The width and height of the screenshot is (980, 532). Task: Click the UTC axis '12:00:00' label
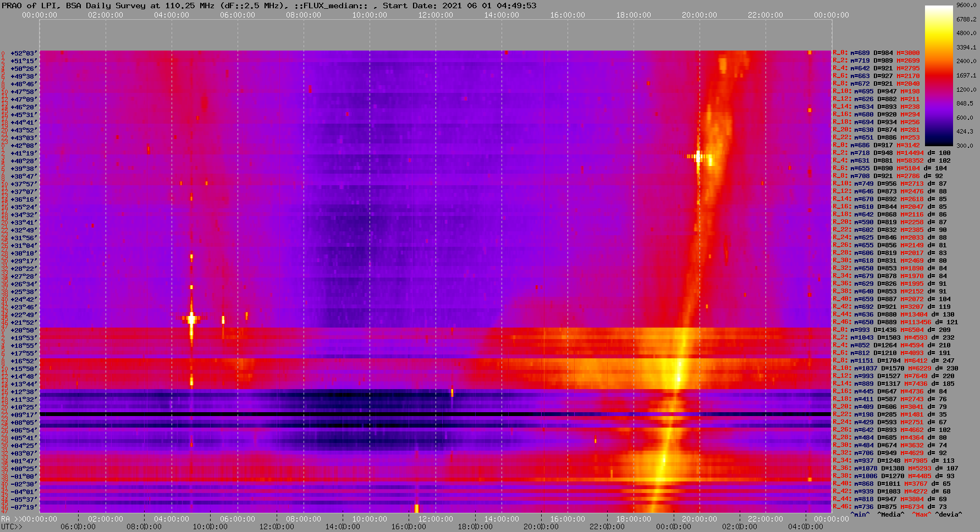pos(277,527)
